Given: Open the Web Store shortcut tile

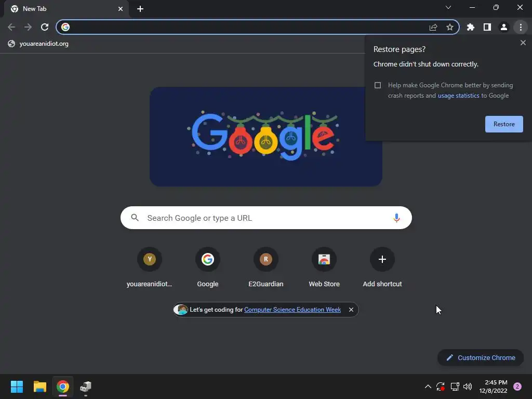Looking at the screenshot, I should (324, 268).
